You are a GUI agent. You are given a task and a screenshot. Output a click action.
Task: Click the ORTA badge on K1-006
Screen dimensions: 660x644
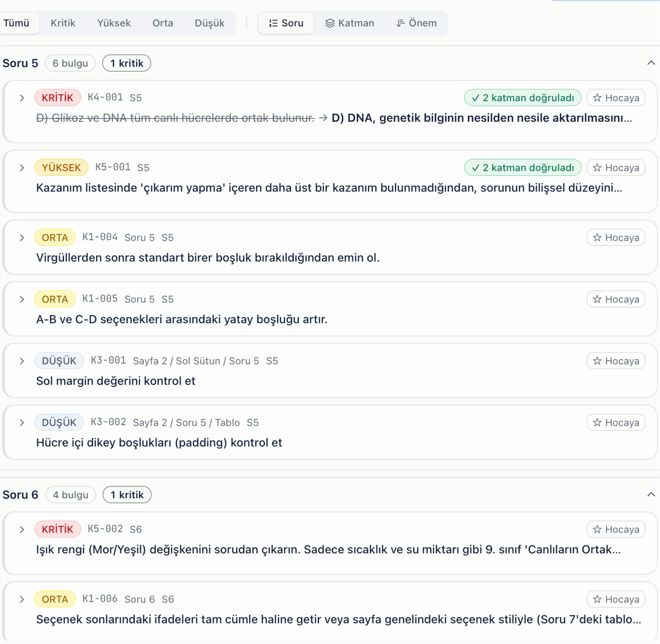click(55, 599)
